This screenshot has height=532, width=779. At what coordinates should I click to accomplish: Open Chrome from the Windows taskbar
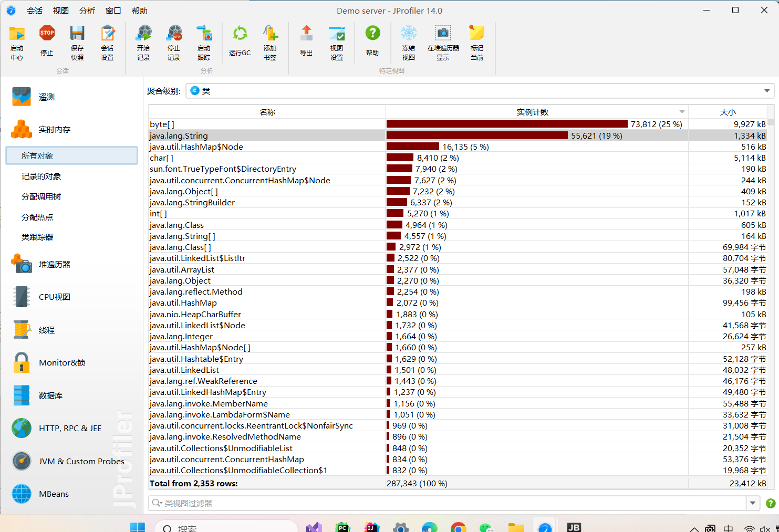click(x=458, y=527)
